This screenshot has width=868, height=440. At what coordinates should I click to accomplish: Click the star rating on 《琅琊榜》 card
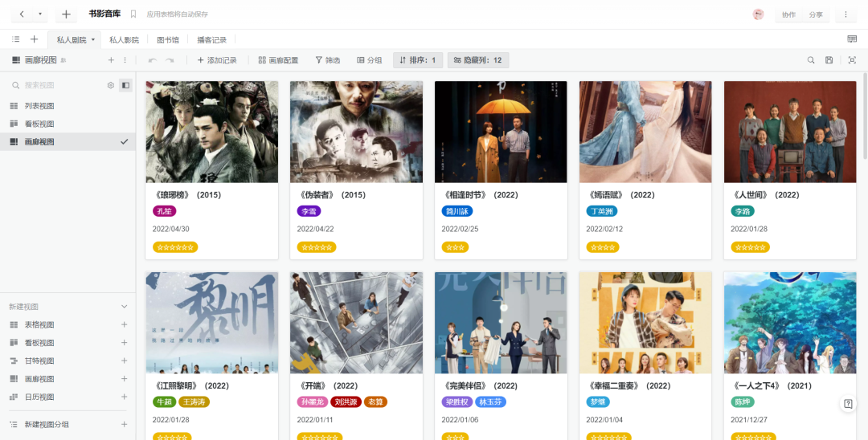click(x=175, y=247)
